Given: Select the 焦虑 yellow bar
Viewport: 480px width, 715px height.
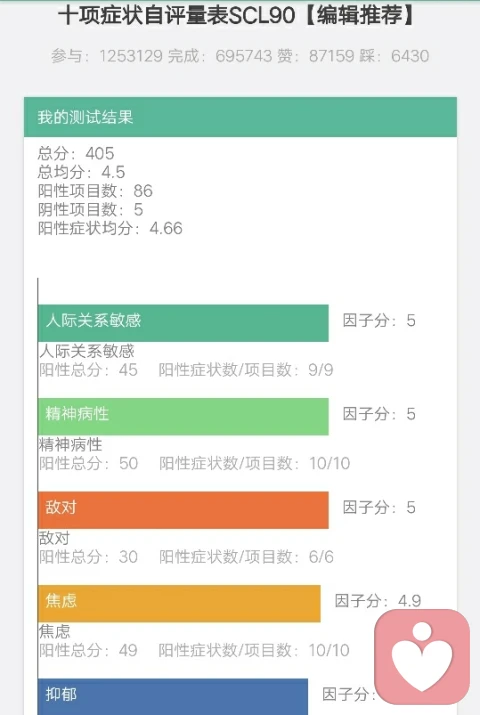Looking at the screenshot, I should 179,603.
